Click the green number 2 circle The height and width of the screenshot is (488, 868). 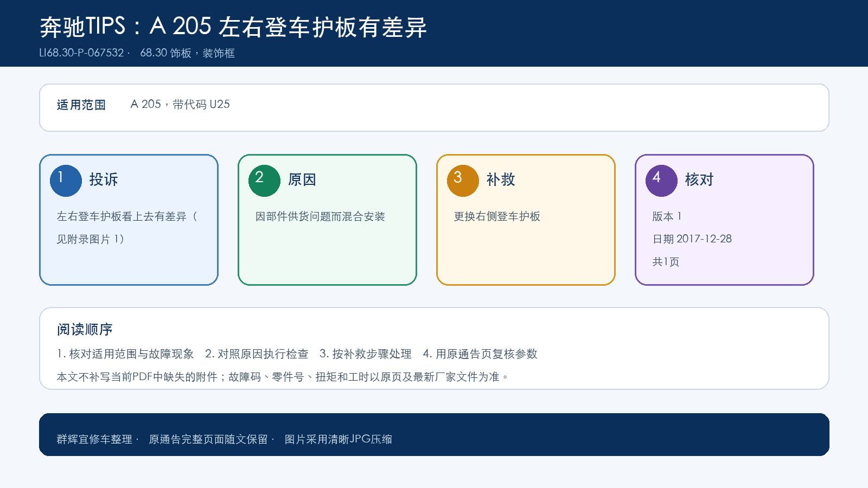(264, 181)
